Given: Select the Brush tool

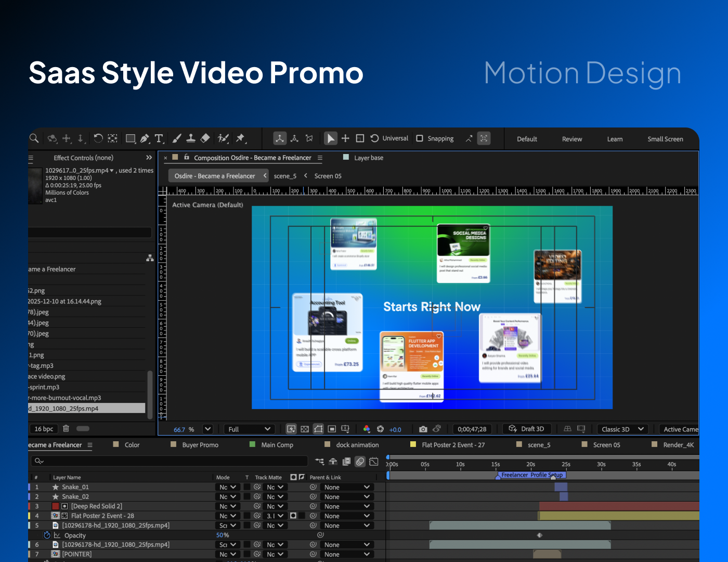Looking at the screenshot, I should click(x=177, y=138).
